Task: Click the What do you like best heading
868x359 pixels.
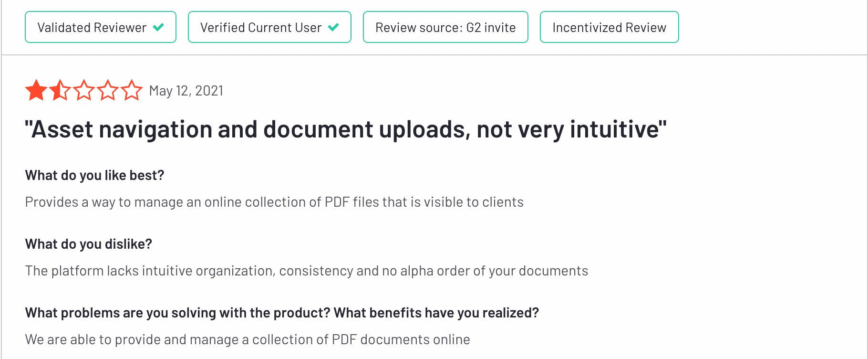Action: tap(94, 175)
